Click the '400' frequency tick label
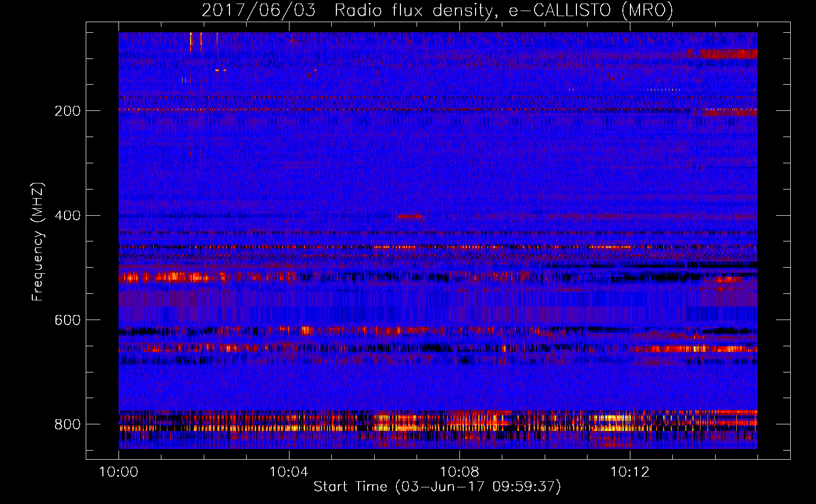The height and width of the screenshot is (504, 816). 68,216
